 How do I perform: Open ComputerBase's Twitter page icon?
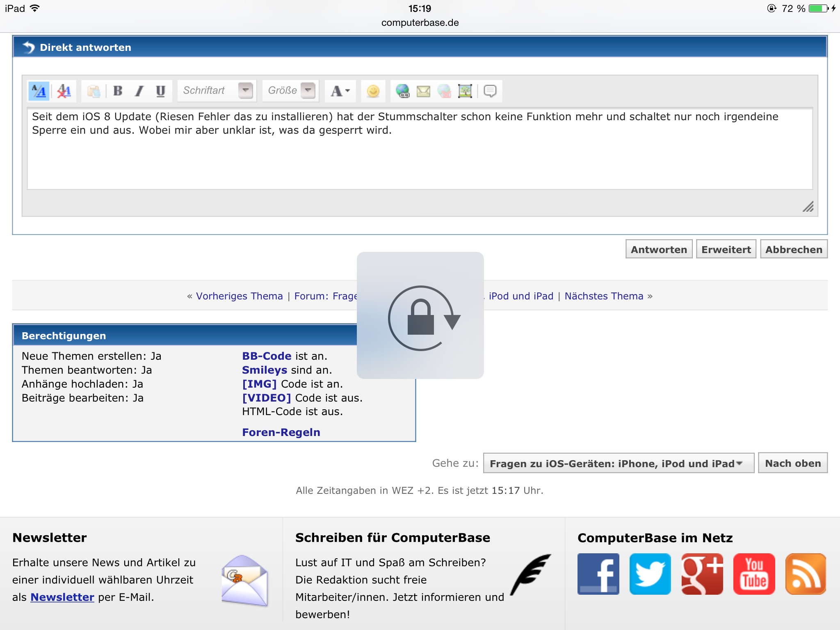click(650, 574)
